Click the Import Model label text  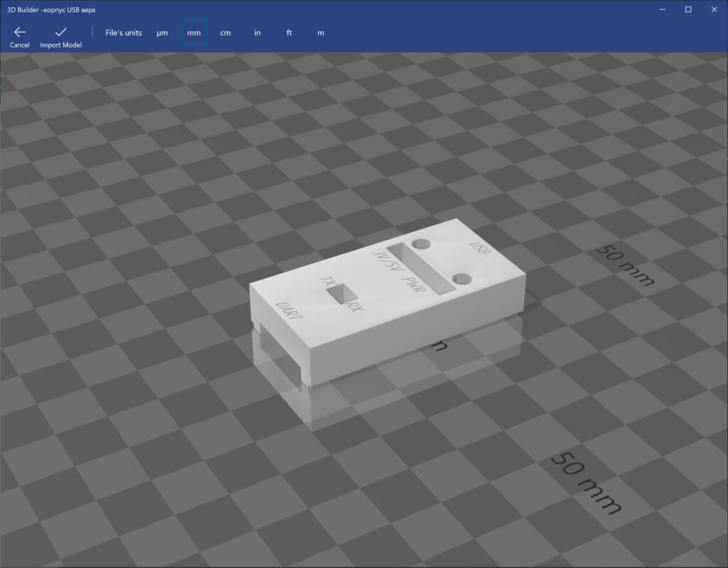tap(60, 45)
